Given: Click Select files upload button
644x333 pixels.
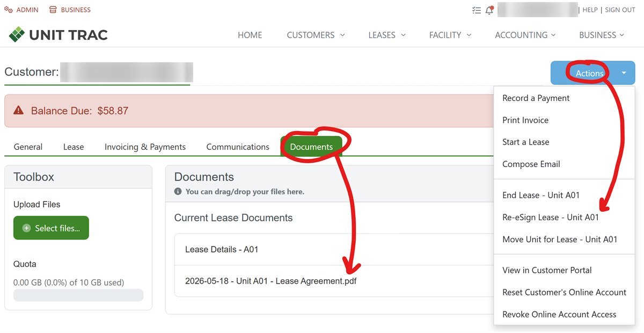Looking at the screenshot, I should (51, 228).
